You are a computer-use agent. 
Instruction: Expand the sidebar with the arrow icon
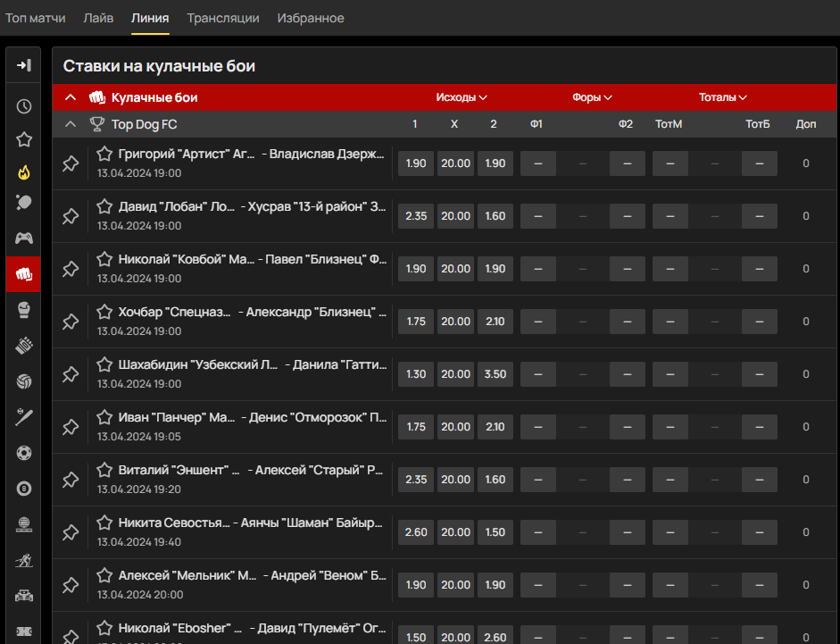tap(23, 65)
